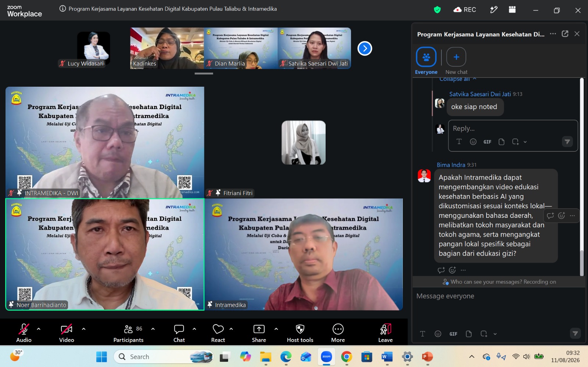This screenshot has width=588, height=367.
Task: Click sender name Satvika Saesari Dwi Jati in chat
Action: click(x=480, y=94)
